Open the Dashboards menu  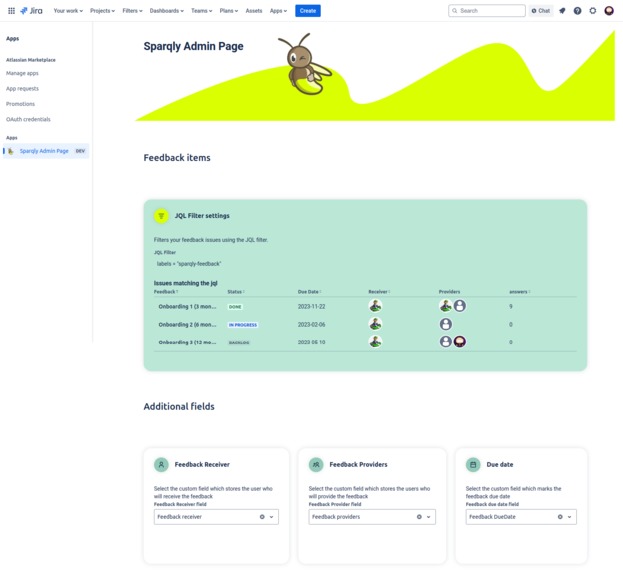[166, 11]
